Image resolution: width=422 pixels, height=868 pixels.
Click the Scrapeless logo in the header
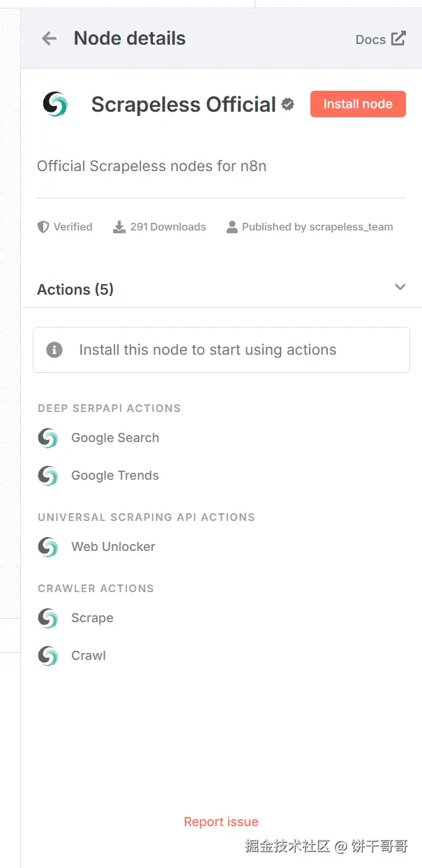[x=55, y=104]
